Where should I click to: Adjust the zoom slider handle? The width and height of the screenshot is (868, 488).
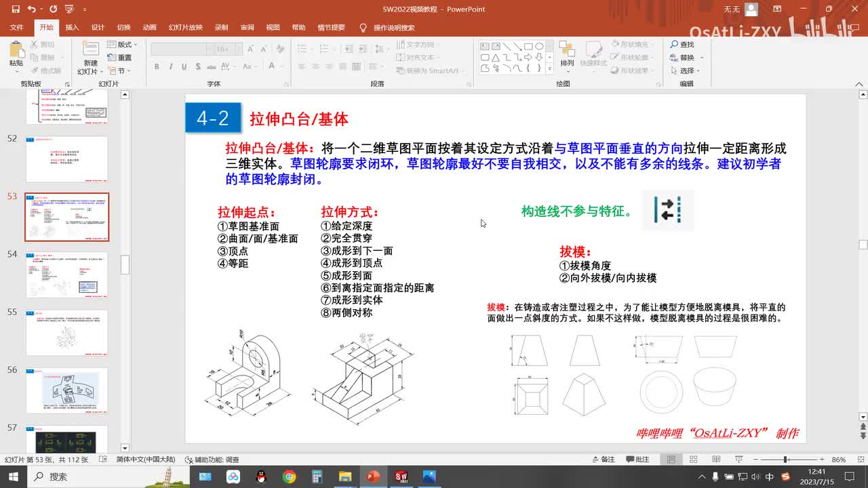pyautogui.click(x=785, y=460)
